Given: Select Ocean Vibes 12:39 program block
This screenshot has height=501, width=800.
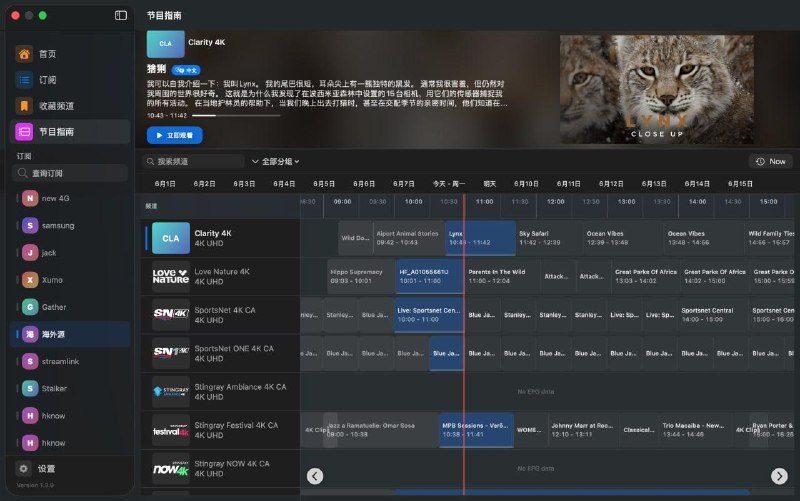Looking at the screenshot, I should click(623, 238).
